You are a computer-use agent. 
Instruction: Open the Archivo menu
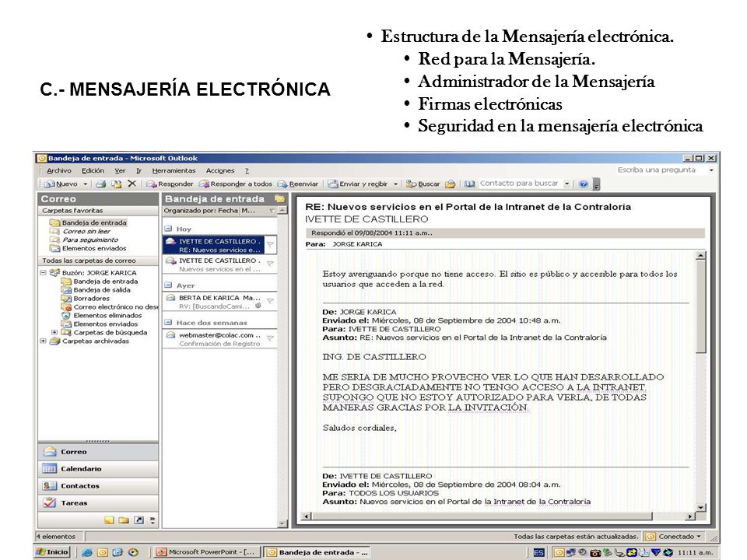[59, 170]
